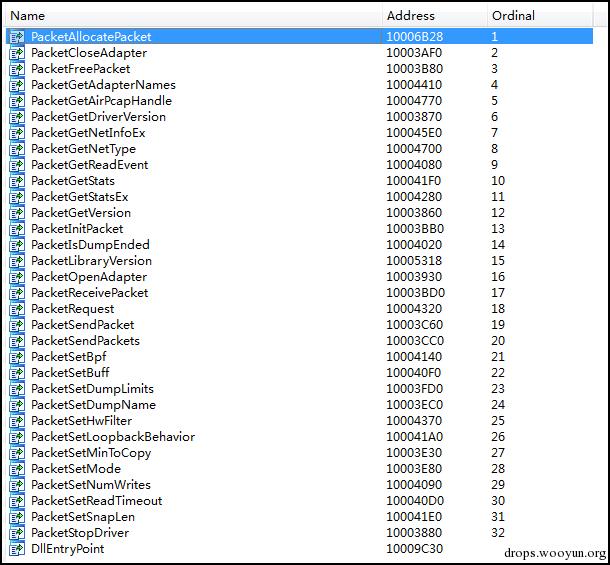Sort exports by the Name column header
Viewport: 610px width, 565px height.
(193, 16)
